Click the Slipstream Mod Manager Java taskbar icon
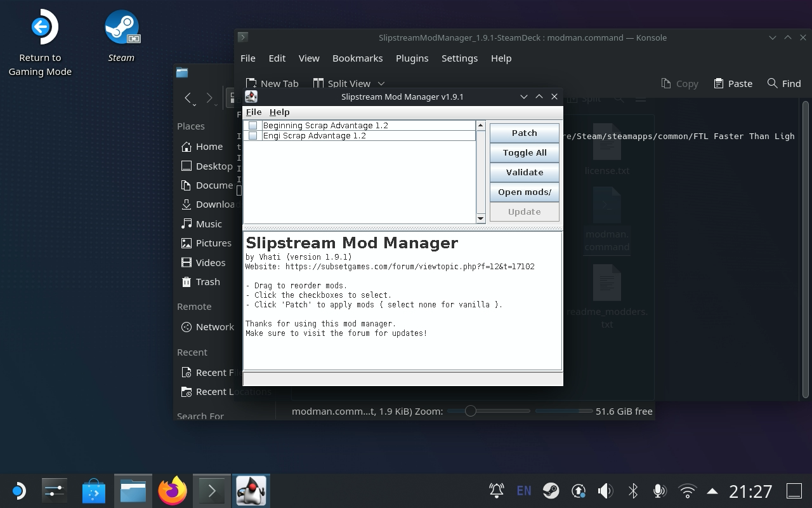Viewport: 812px width, 508px height. coord(251,490)
